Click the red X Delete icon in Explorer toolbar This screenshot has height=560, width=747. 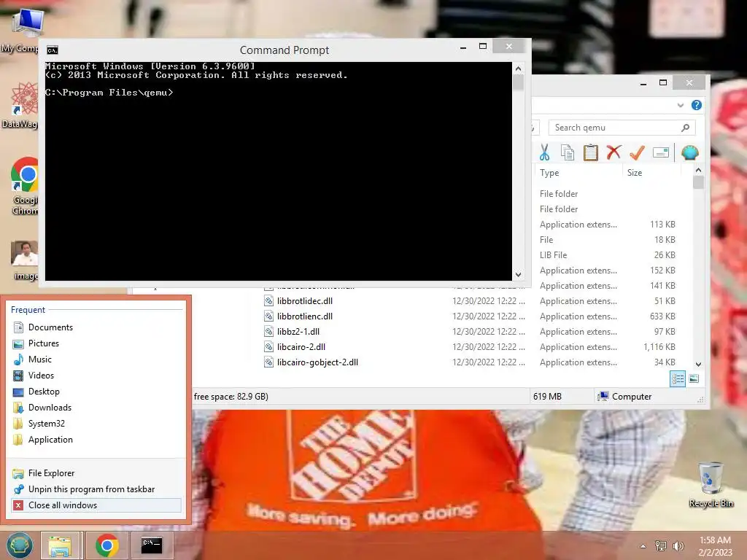click(x=614, y=152)
